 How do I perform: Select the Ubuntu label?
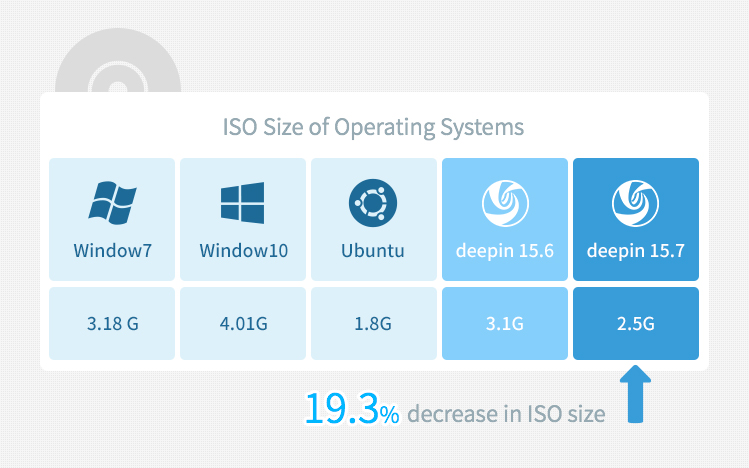[373, 251]
